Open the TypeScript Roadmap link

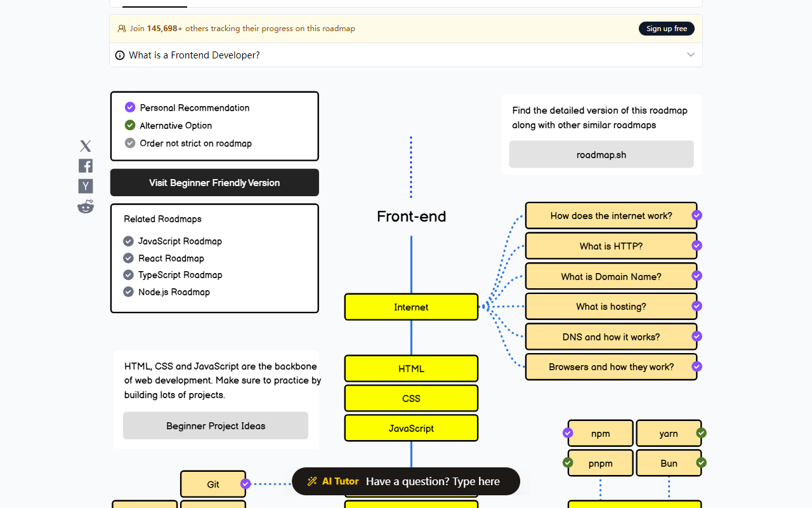coord(180,275)
